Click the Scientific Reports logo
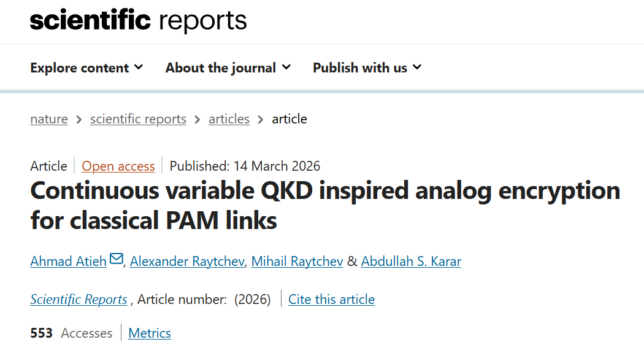Viewport: 644px width, 350px height. (138, 21)
